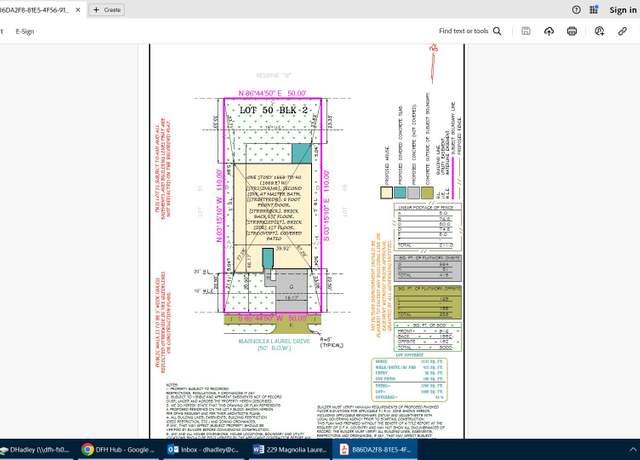Select the Acrobat PDF taskbar item

coord(375,450)
